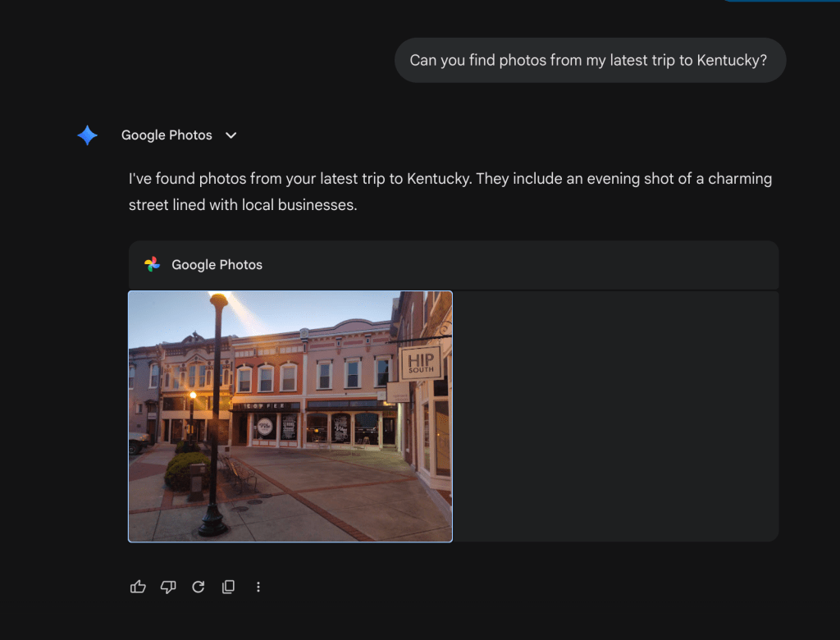This screenshot has height=640, width=840.
Task: Open the Google Photos link in card header
Action: point(217,264)
